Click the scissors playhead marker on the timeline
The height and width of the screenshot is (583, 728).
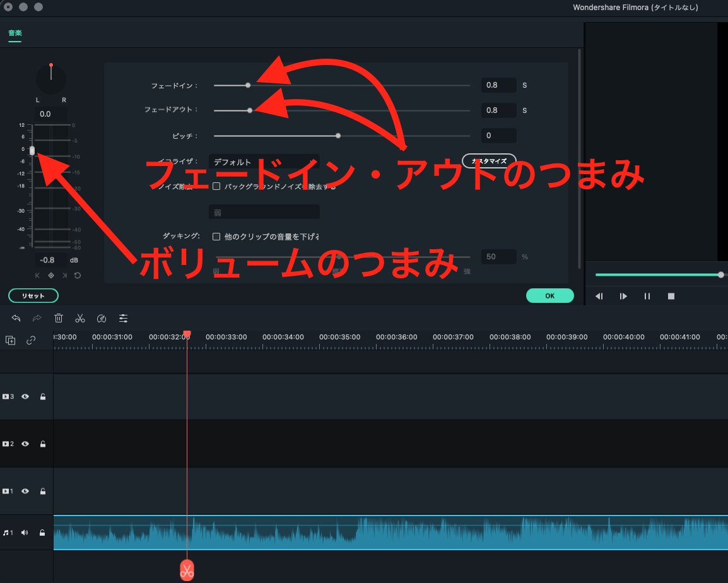[x=187, y=570]
